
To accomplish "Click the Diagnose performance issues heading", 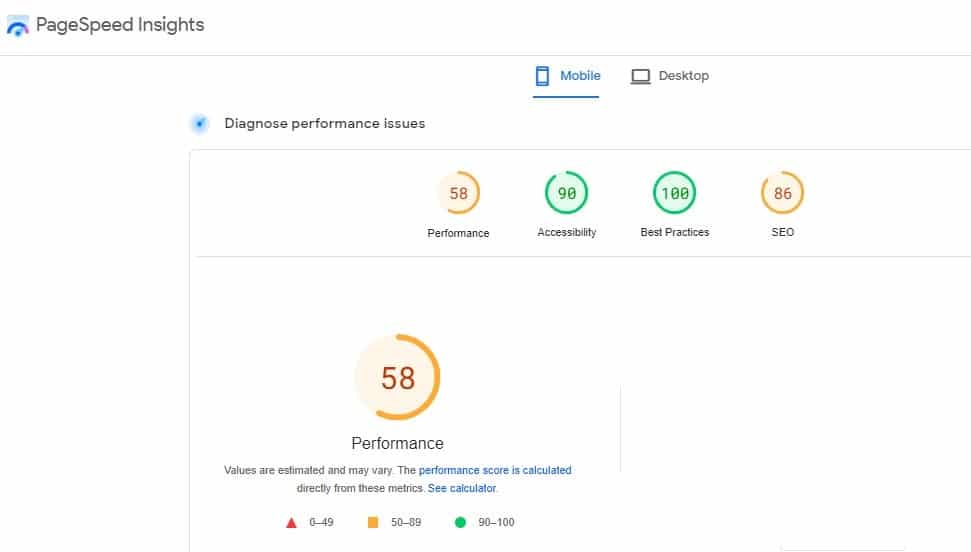I will [324, 123].
